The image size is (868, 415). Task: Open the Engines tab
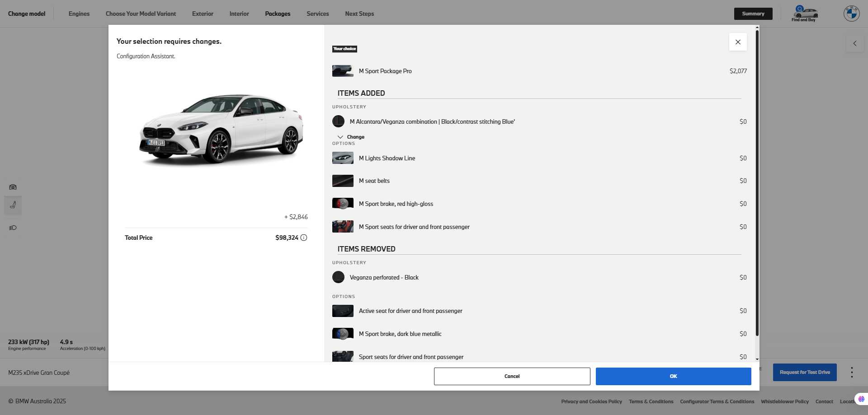[79, 14]
